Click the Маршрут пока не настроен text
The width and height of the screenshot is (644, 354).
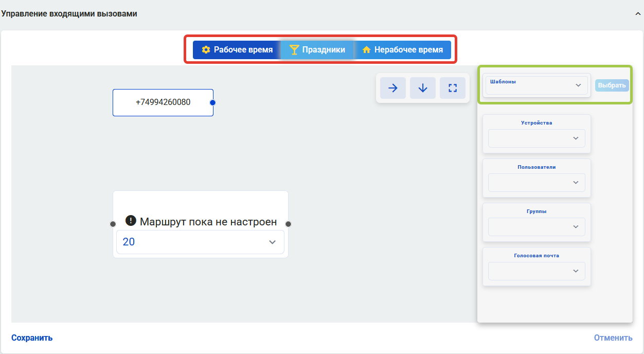(x=208, y=222)
